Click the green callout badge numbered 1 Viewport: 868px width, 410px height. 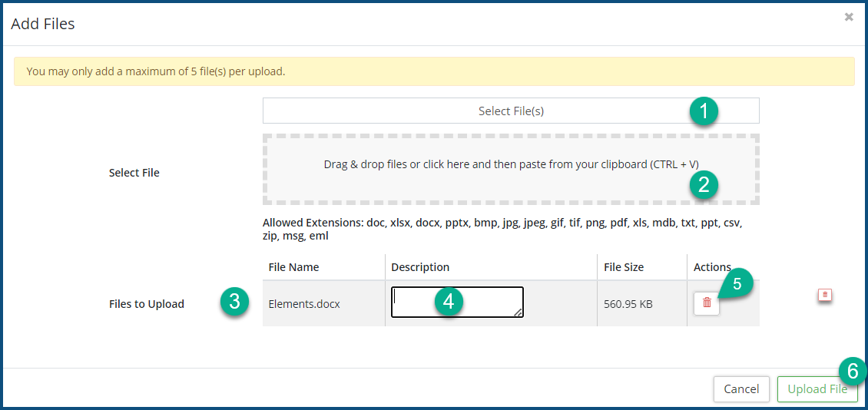coord(704,111)
